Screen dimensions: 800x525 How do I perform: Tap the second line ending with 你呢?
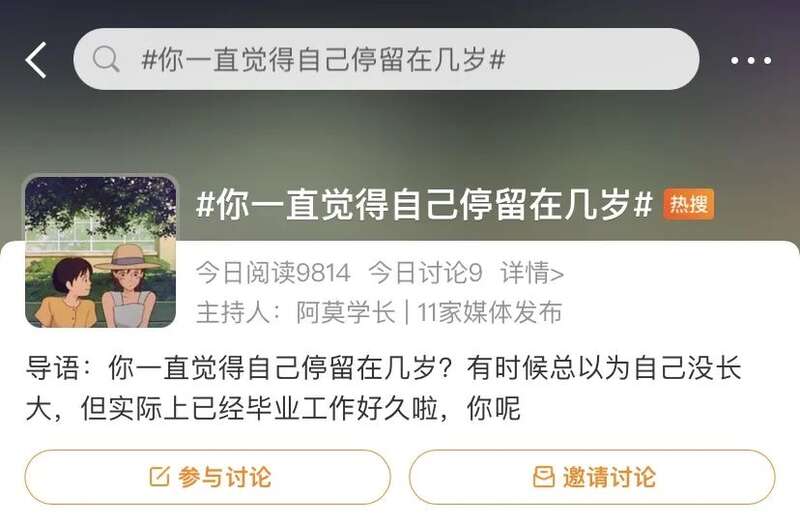click(x=273, y=409)
